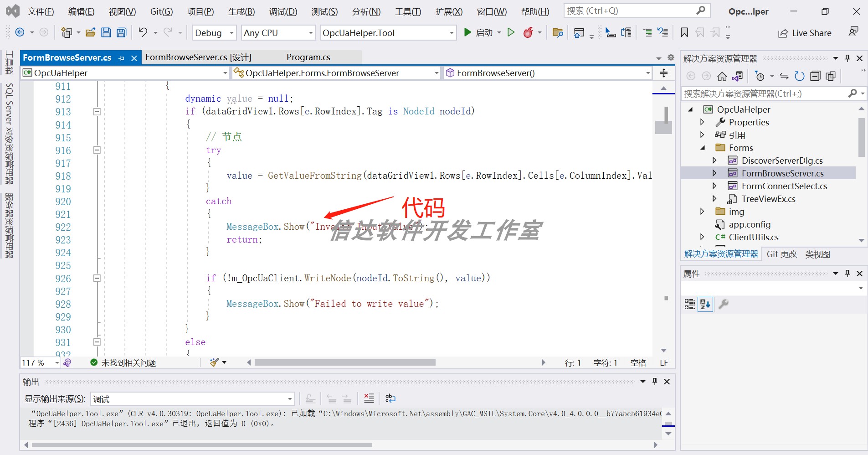868x455 pixels.
Task: Select FormConnectSelect.cs in solution tree
Action: [x=784, y=186]
